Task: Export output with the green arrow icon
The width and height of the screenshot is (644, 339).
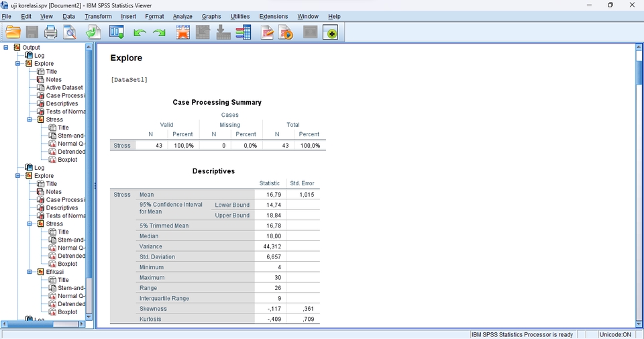Action: coord(93,32)
